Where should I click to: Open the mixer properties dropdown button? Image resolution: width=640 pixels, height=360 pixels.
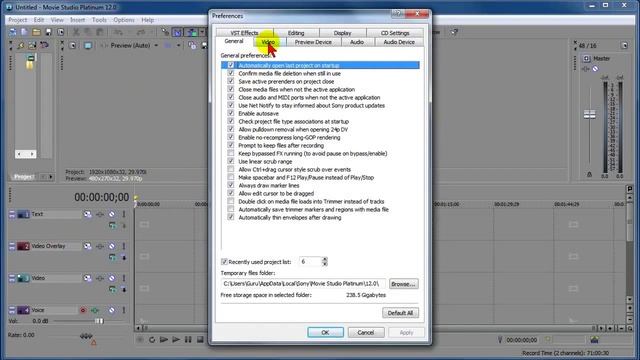[x=624, y=45]
